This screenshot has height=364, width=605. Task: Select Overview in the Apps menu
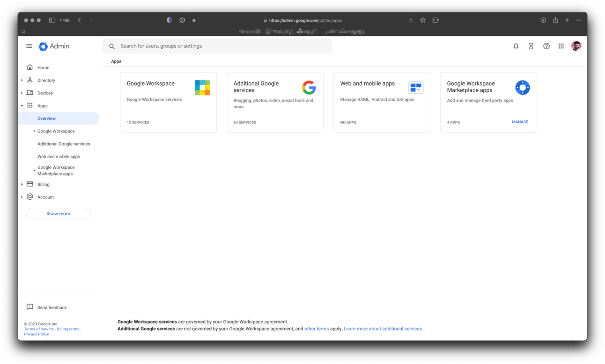59,118
